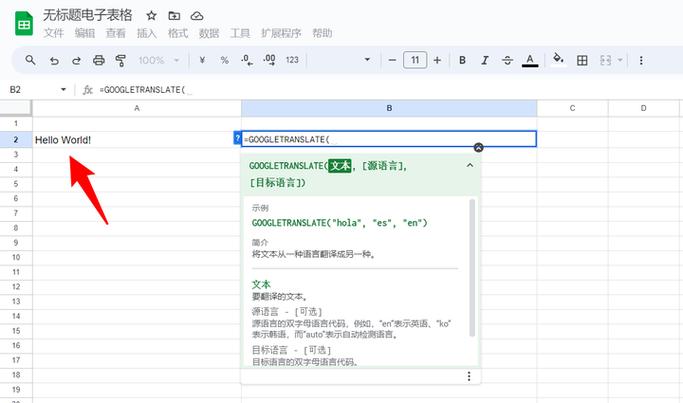Click the merge cells icon
The height and width of the screenshot is (403, 683).
(605, 60)
